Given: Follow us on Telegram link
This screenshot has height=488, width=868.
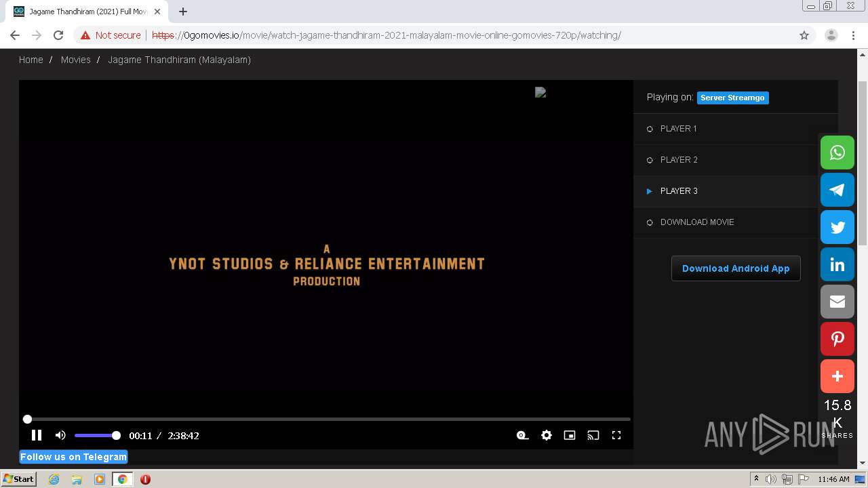Looking at the screenshot, I should click(73, 457).
